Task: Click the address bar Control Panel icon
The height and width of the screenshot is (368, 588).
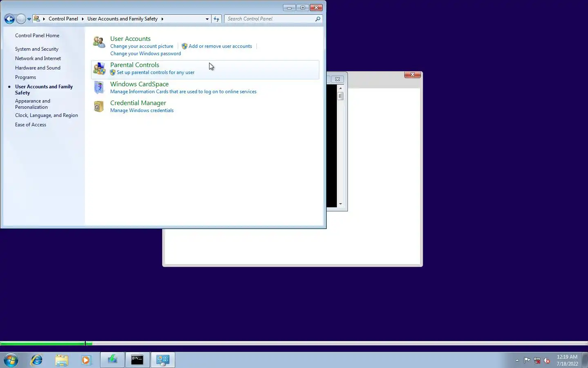Action: click(37, 19)
